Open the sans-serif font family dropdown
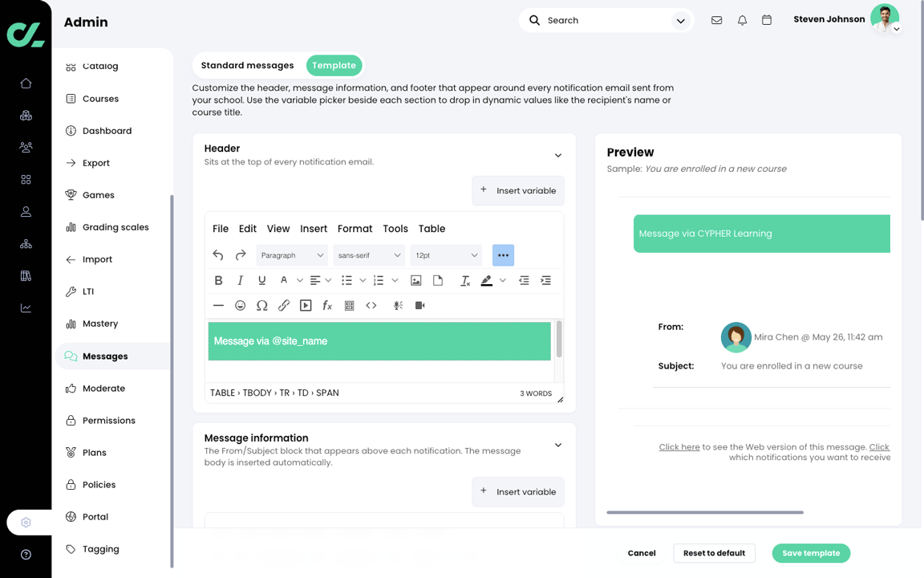924x578 pixels. tap(369, 255)
